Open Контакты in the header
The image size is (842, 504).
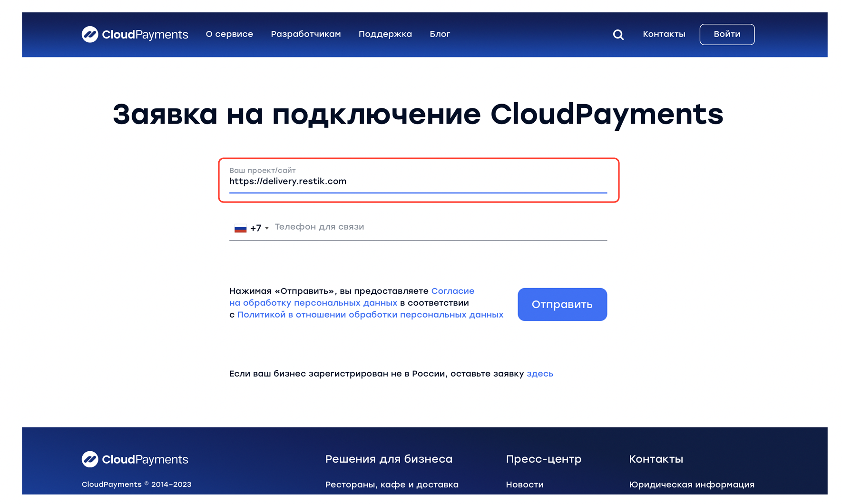pyautogui.click(x=664, y=34)
